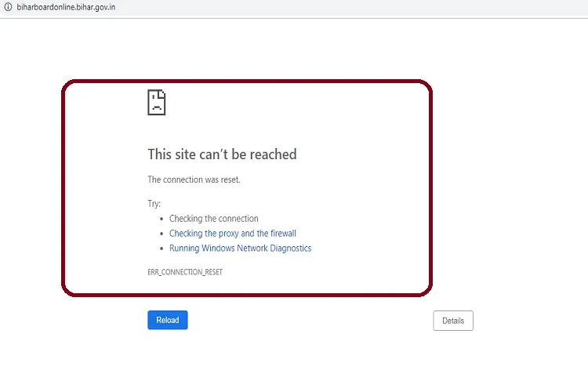Open 'Checking the proxy and the firewall' link
Screen dimensions: 588x392
232,234
